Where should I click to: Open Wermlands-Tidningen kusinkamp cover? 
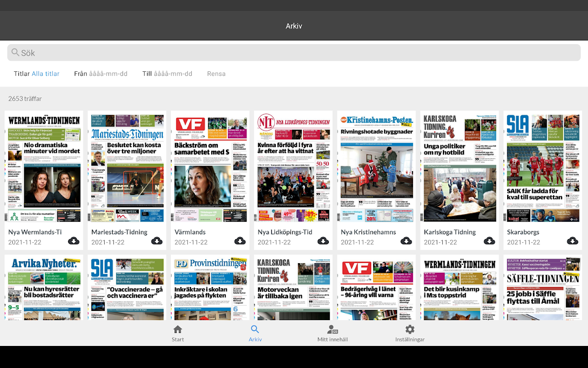(x=460, y=288)
